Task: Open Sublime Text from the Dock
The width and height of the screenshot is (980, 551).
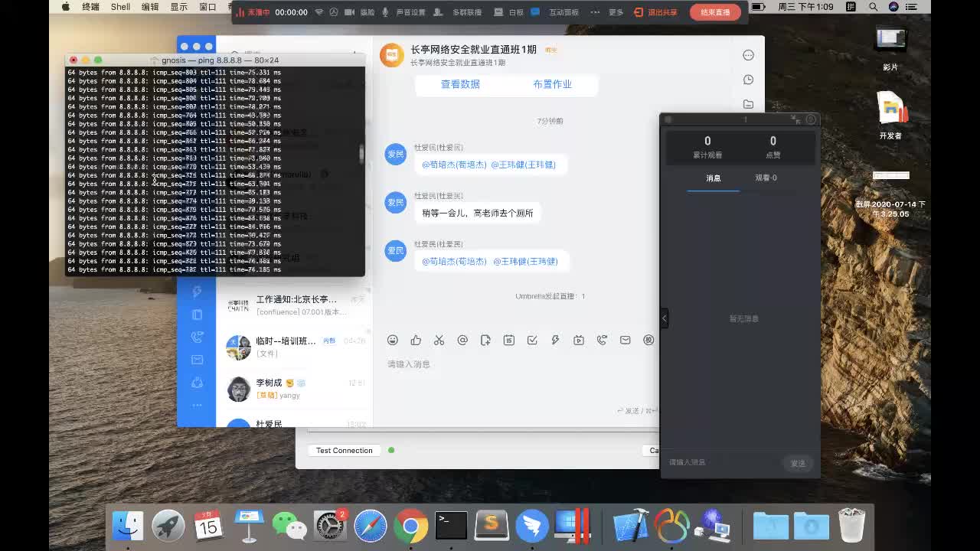Action: click(492, 526)
